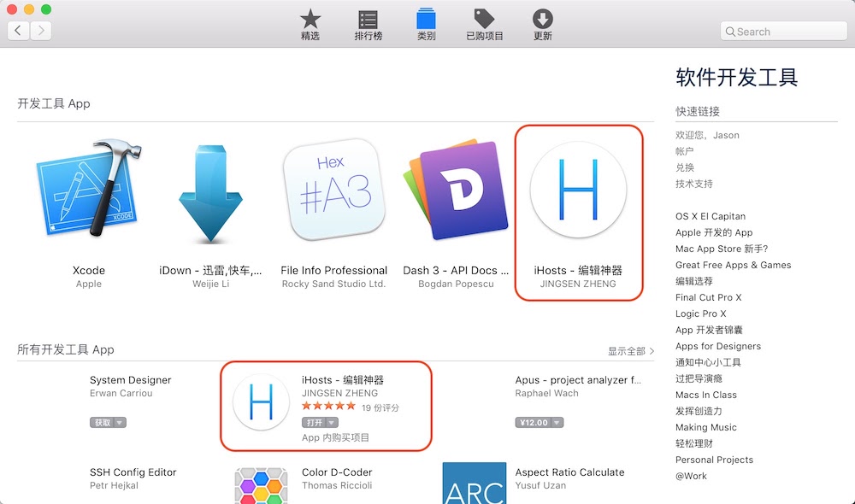The width and height of the screenshot is (855, 504).
Task: Open the 已购项目 (Purchased) tab
Action: coord(484,25)
